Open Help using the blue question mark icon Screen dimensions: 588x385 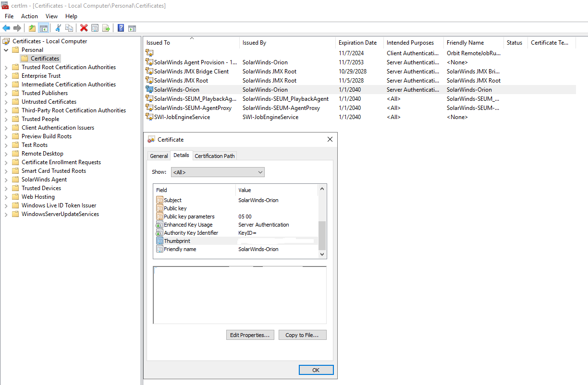click(x=121, y=28)
